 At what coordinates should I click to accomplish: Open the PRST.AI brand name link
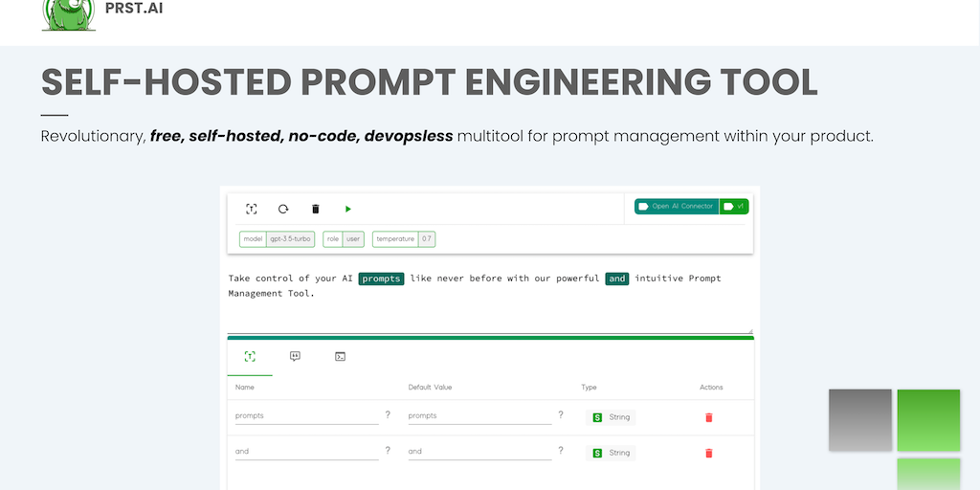click(x=134, y=9)
